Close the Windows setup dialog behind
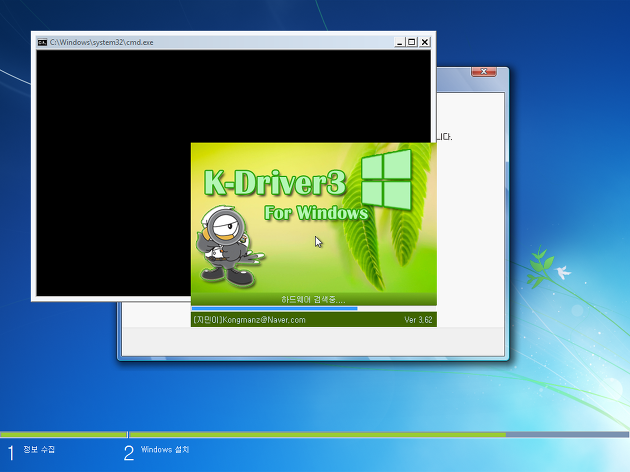 point(484,72)
